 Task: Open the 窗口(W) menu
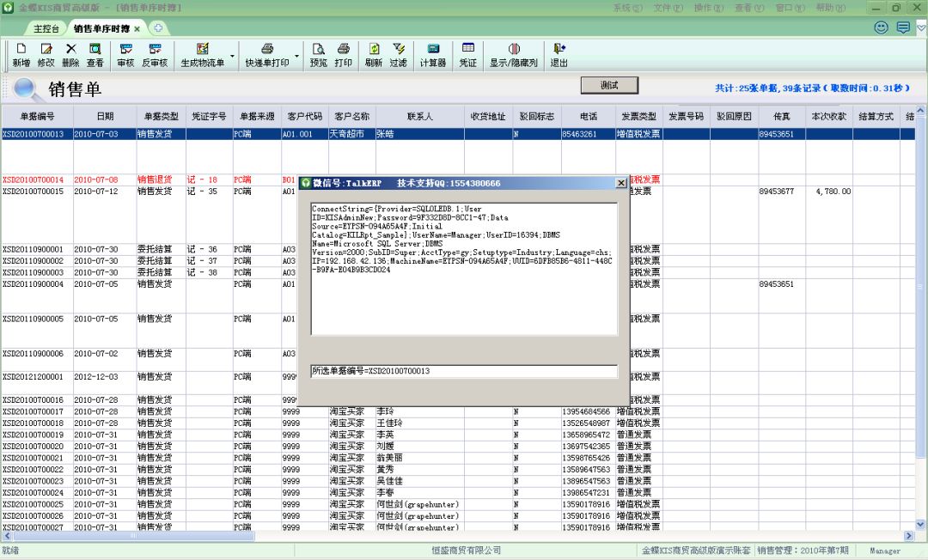791,8
